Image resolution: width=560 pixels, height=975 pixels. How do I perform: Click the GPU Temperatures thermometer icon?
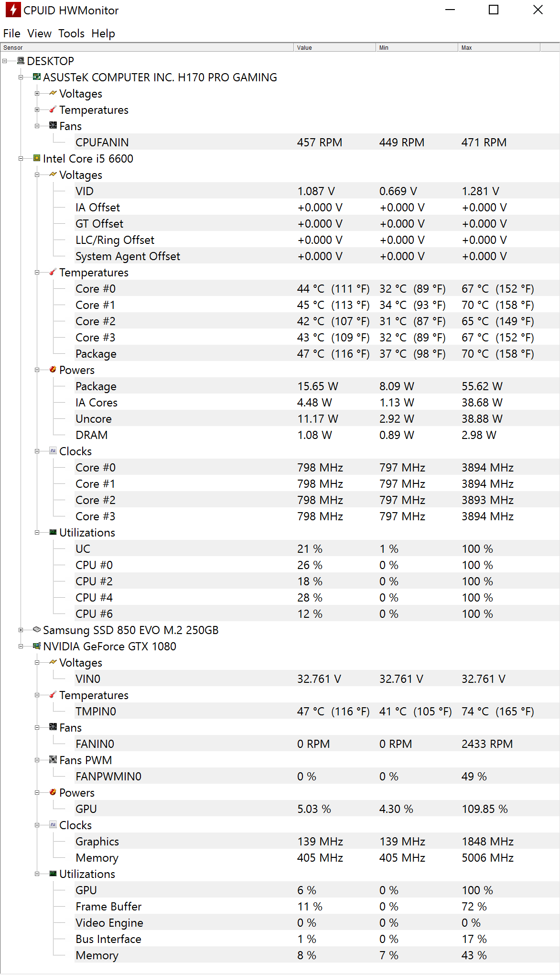pos(53,695)
